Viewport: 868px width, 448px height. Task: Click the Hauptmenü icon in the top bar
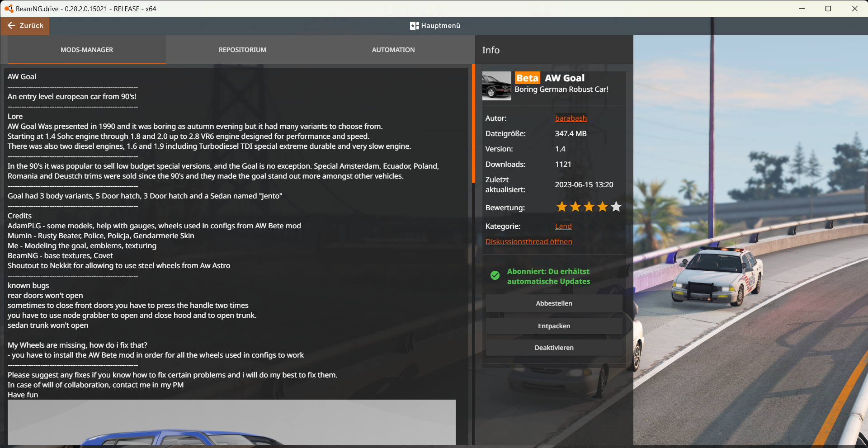pyautogui.click(x=414, y=26)
